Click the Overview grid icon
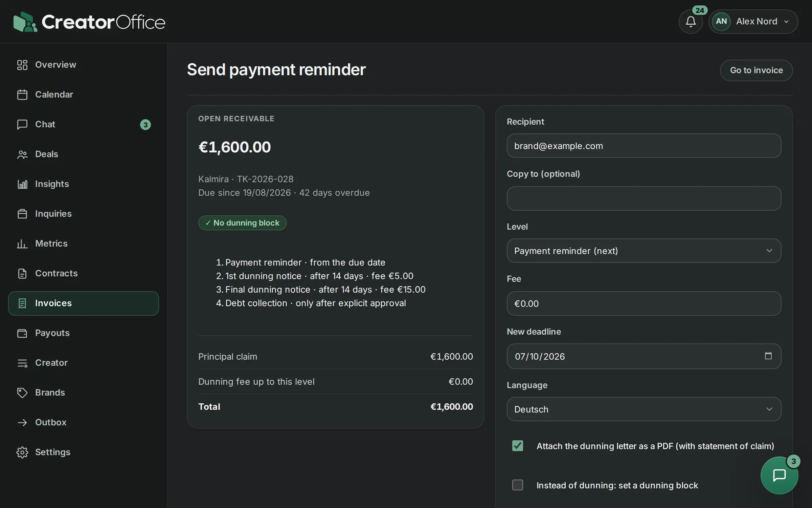The height and width of the screenshot is (508, 812). (22, 65)
